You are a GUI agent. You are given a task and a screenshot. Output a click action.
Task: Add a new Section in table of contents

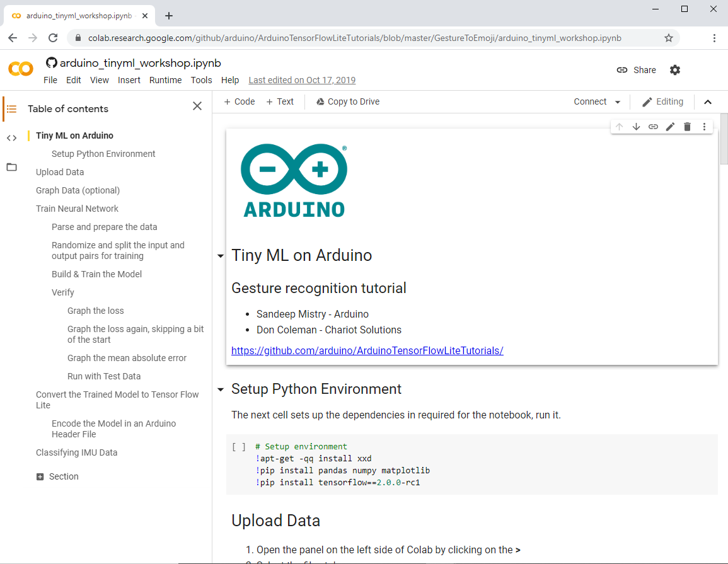click(57, 477)
